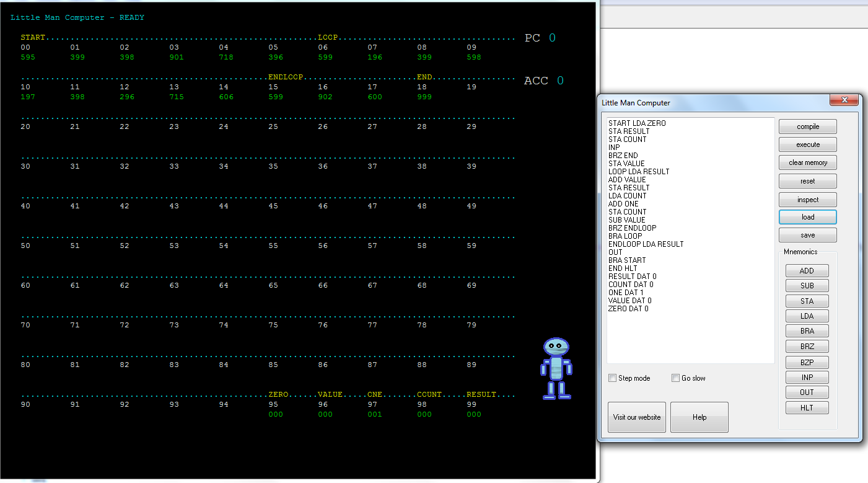868x483 pixels.
Task: Click the clear memory button
Action: pos(808,162)
